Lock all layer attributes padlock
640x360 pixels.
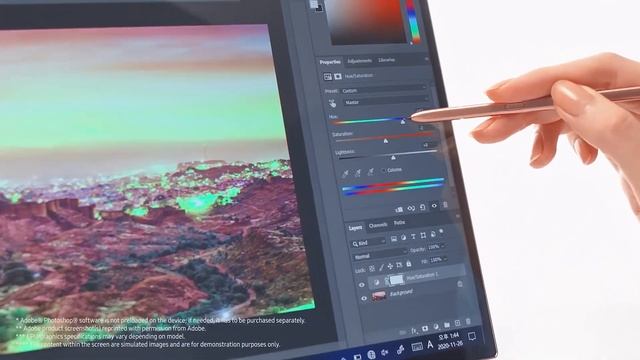408,264
